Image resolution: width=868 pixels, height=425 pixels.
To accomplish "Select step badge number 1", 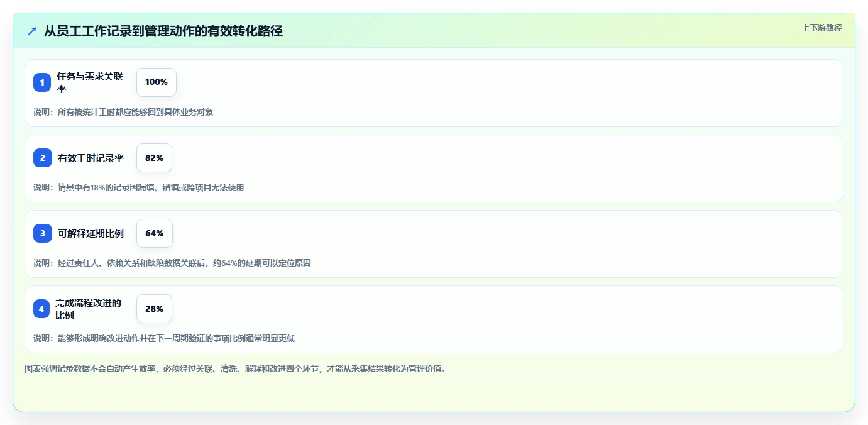I will (42, 82).
